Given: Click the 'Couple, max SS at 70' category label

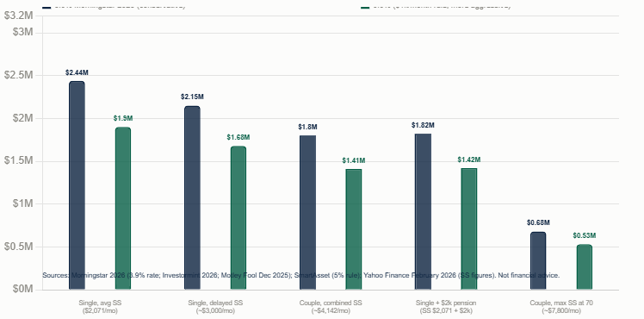Looking at the screenshot, I should 561,307.
